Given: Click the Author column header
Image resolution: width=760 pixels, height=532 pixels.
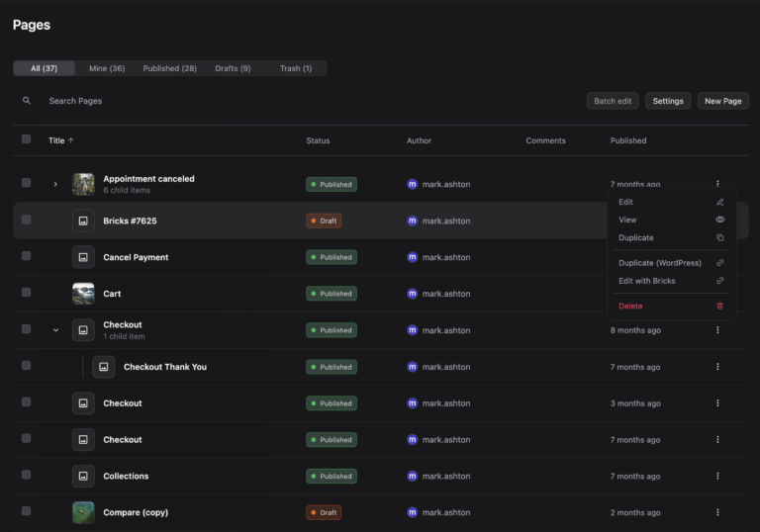Looking at the screenshot, I should coord(419,140).
